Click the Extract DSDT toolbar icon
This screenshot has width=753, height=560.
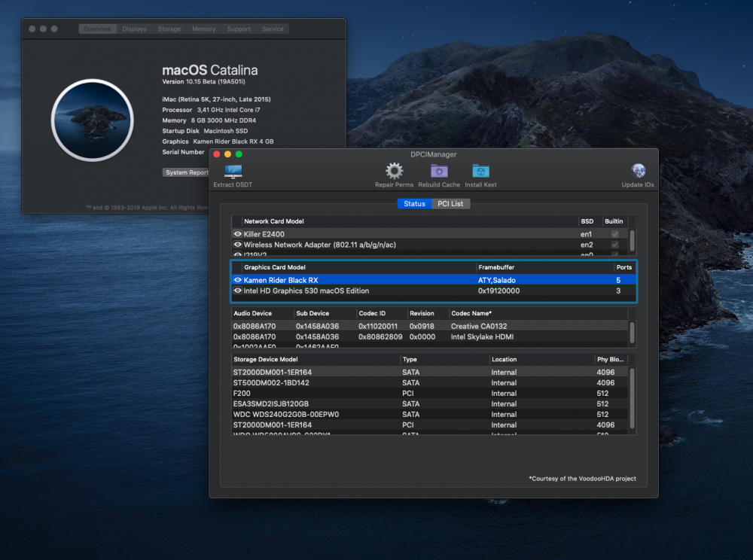[233, 172]
